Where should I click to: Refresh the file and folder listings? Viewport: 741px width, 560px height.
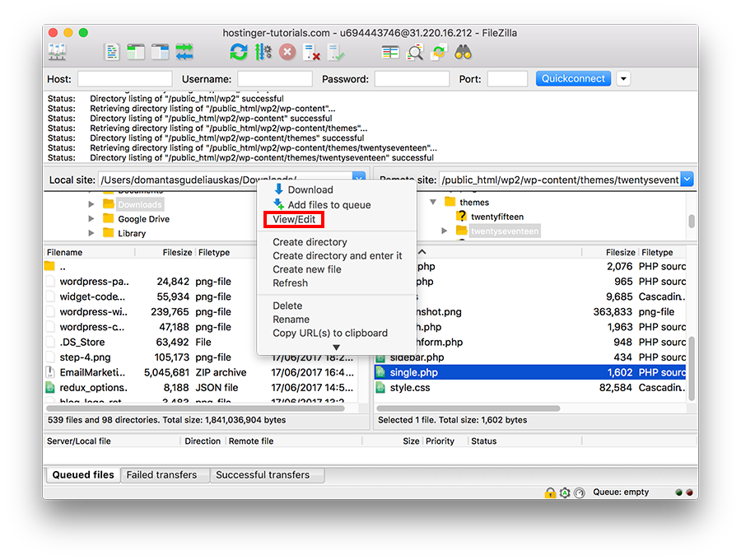[x=238, y=51]
